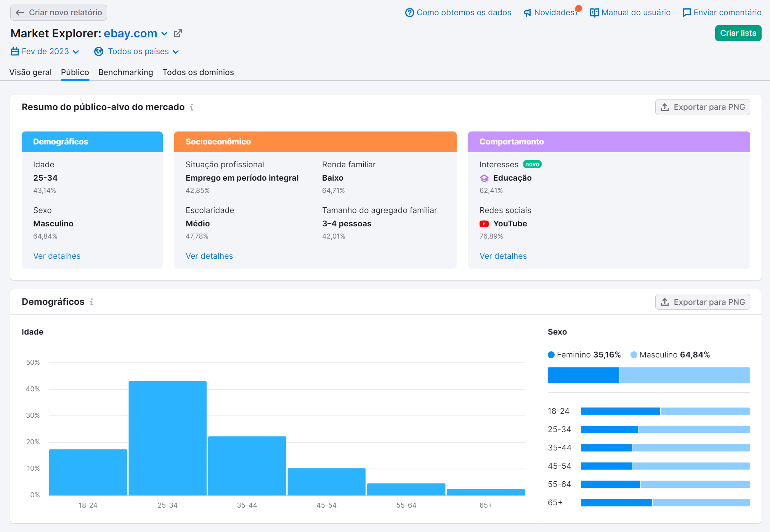Click the globe icon beside Todos os países
This screenshot has height=532, width=770.
pos(99,51)
